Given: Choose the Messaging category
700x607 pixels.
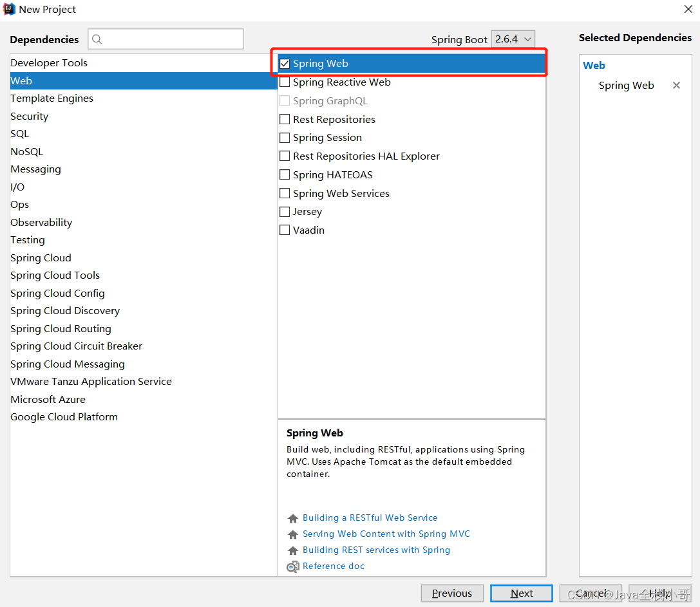Looking at the screenshot, I should [144, 169].
